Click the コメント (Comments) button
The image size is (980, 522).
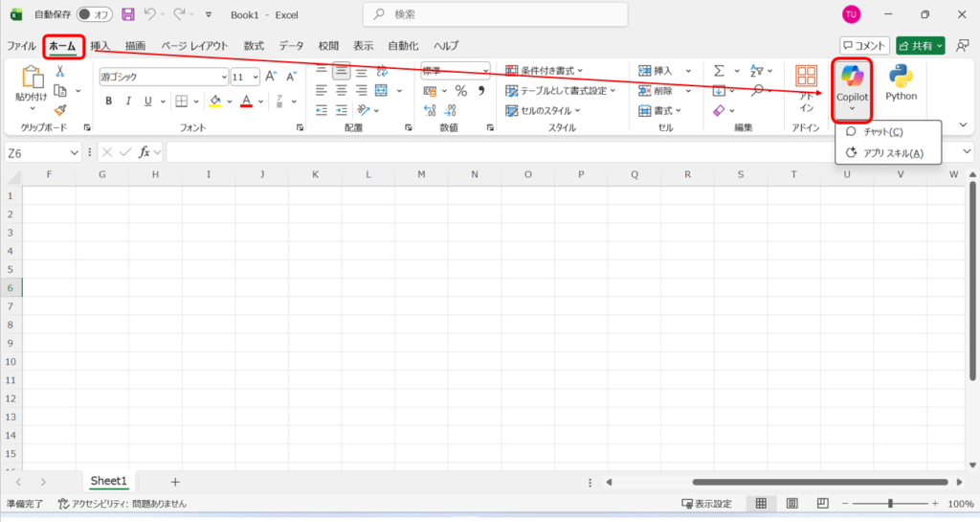[x=864, y=46]
